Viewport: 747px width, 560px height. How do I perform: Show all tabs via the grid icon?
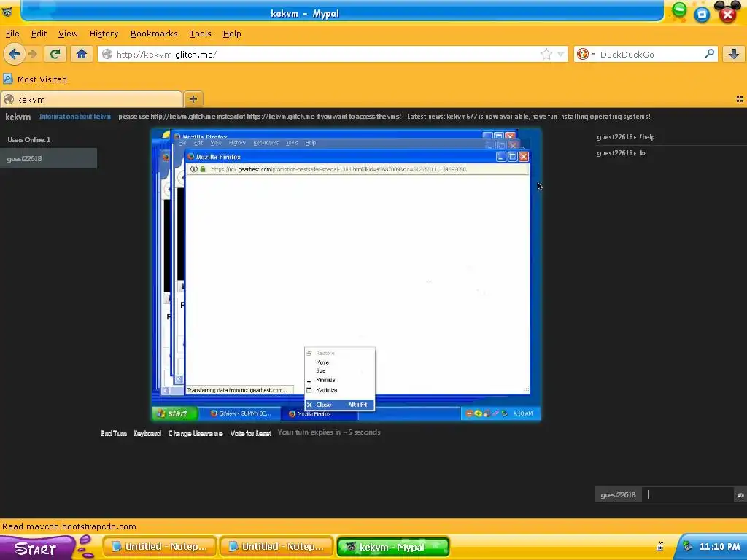point(740,99)
